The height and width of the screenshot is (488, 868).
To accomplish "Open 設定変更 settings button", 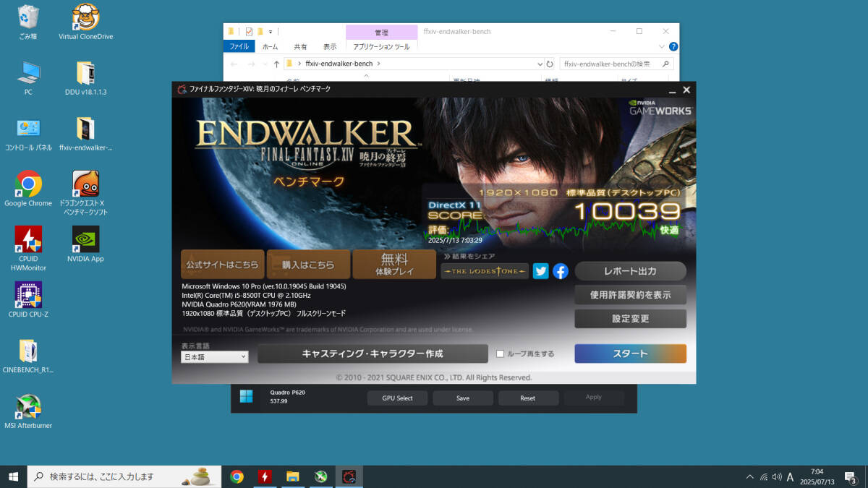I will 630,319.
